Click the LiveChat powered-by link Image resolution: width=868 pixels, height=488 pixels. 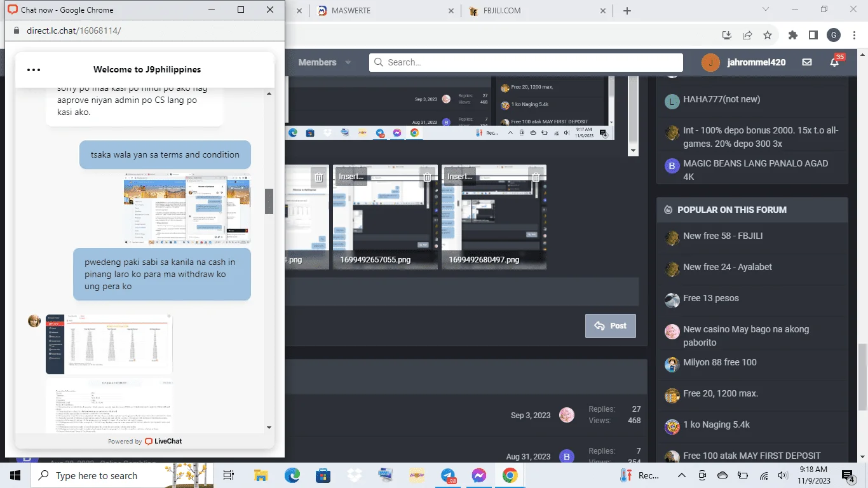pyautogui.click(x=145, y=441)
